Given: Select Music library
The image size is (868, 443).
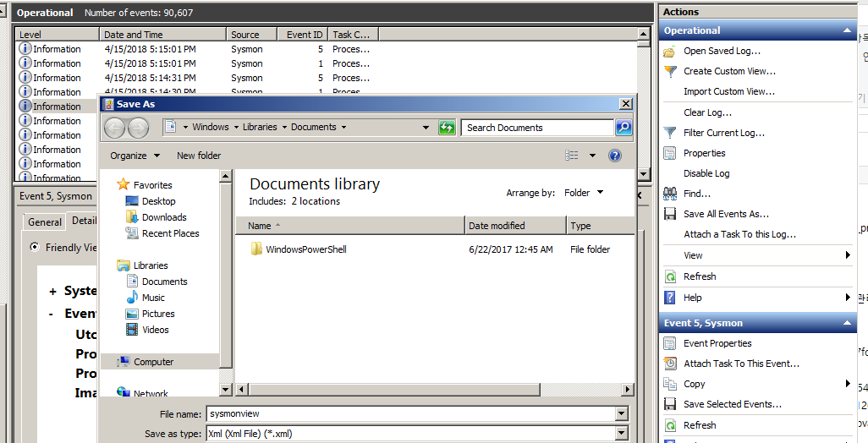Looking at the screenshot, I should click(x=153, y=298).
